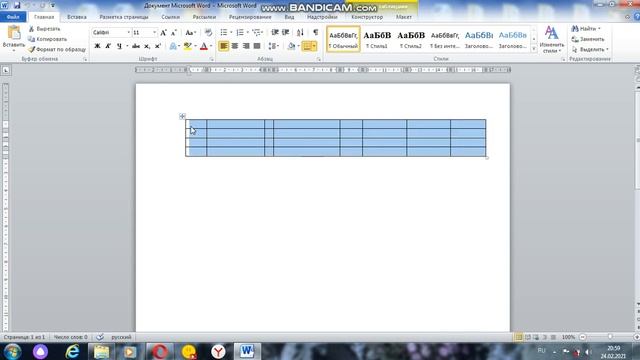Click the Cut (Вырезать) button
640x360 pixels.
[x=44, y=29]
